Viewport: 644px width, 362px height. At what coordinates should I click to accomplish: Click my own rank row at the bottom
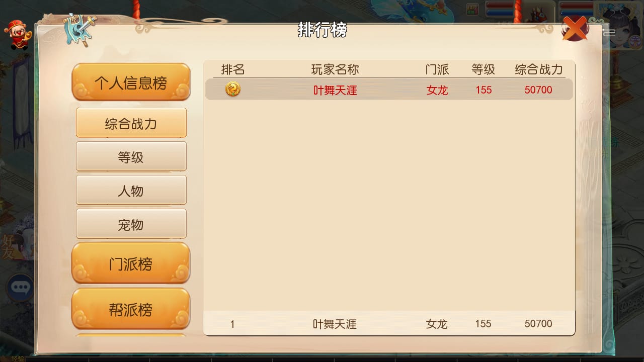[389, 324]
